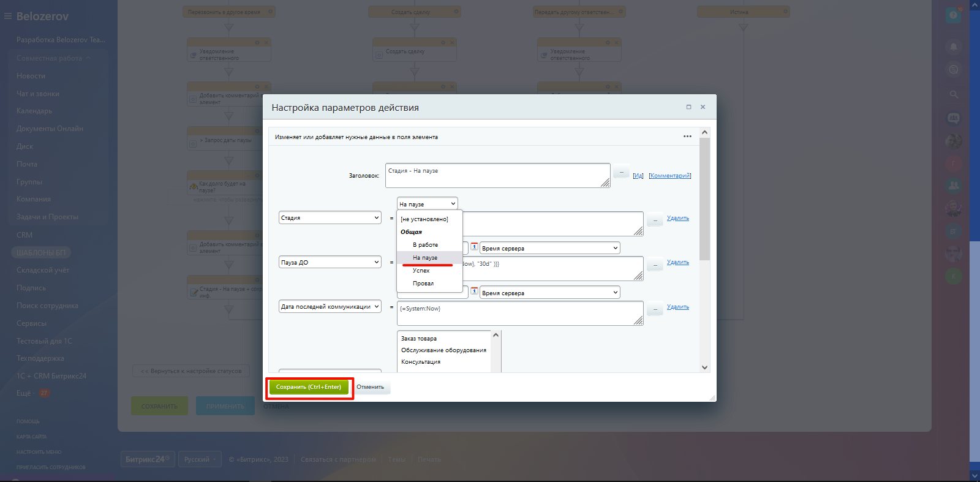The height and width of the screenshot is (482, 980).
Task: Click the Комментарий link near the title field
Action: (670, 176)
